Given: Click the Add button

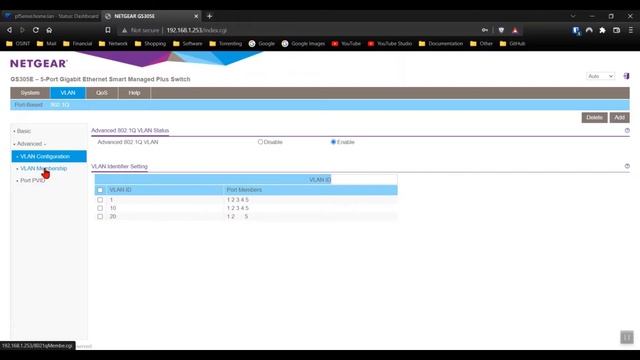Looking at the screenshot, I should tap(619, 118).
